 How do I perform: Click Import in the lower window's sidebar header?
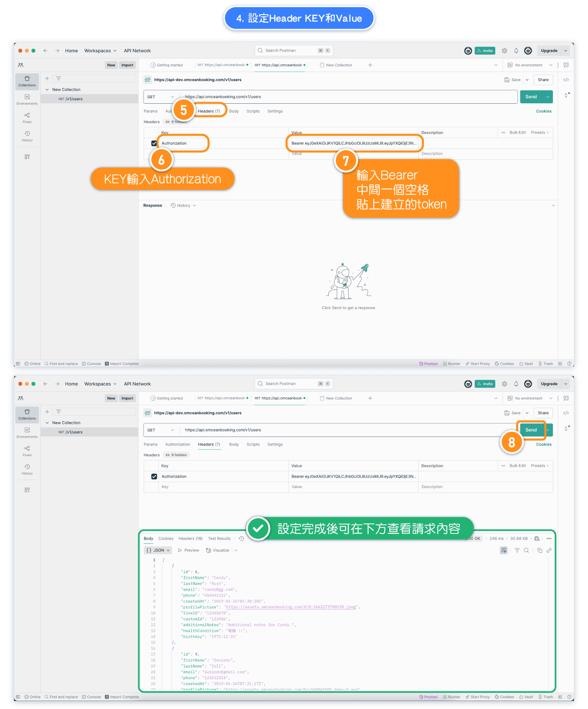tap(127, 398)
